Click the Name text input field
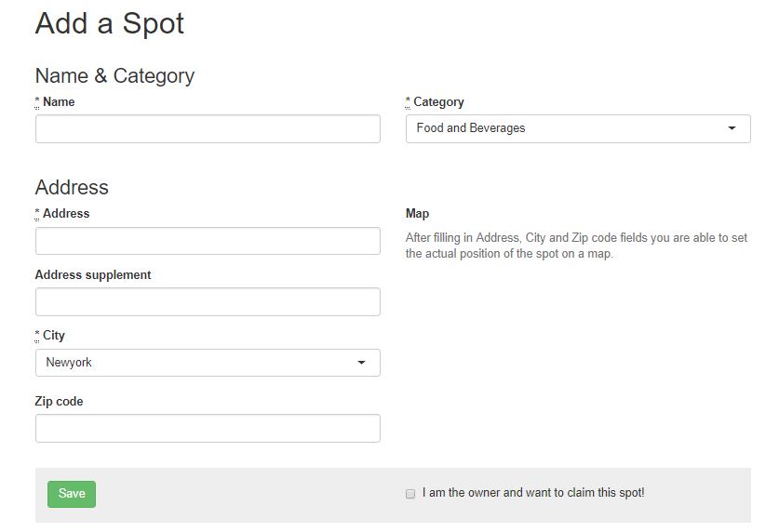Viewport: 779px width, 532px height. [x=208, y=129]
